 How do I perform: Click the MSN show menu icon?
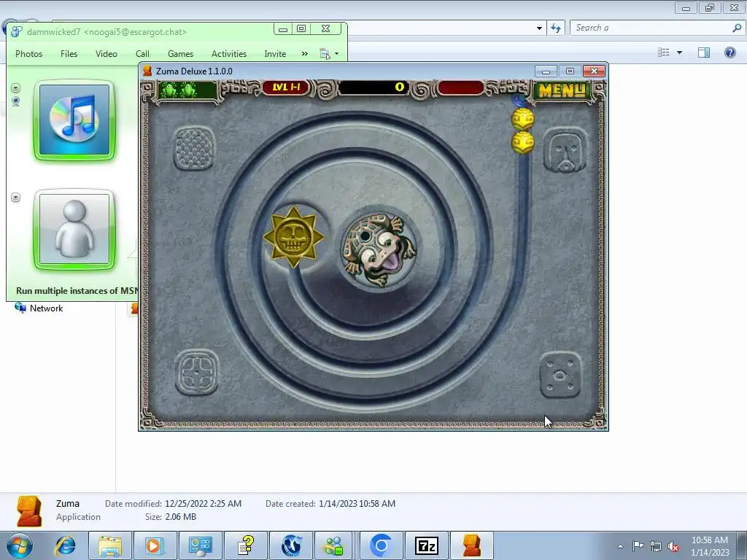point(325,54)
